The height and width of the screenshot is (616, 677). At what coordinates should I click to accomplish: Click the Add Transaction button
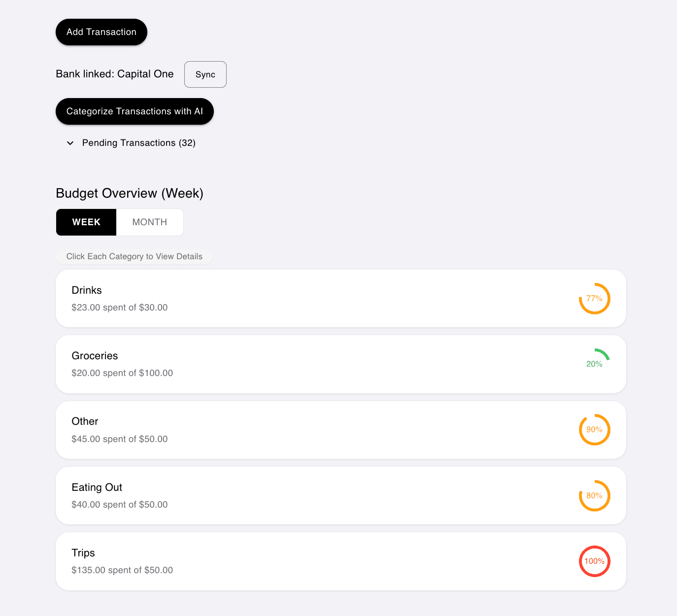(x=102, y=32)
